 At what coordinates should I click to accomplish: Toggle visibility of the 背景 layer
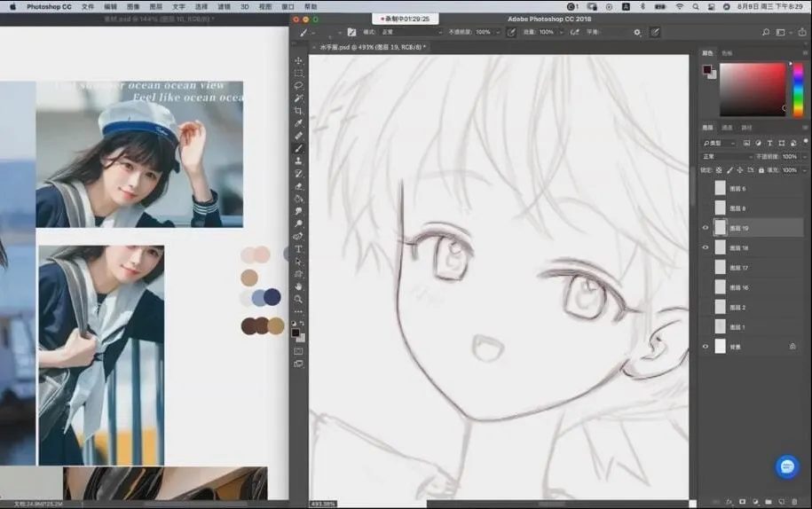pos(706,347)
